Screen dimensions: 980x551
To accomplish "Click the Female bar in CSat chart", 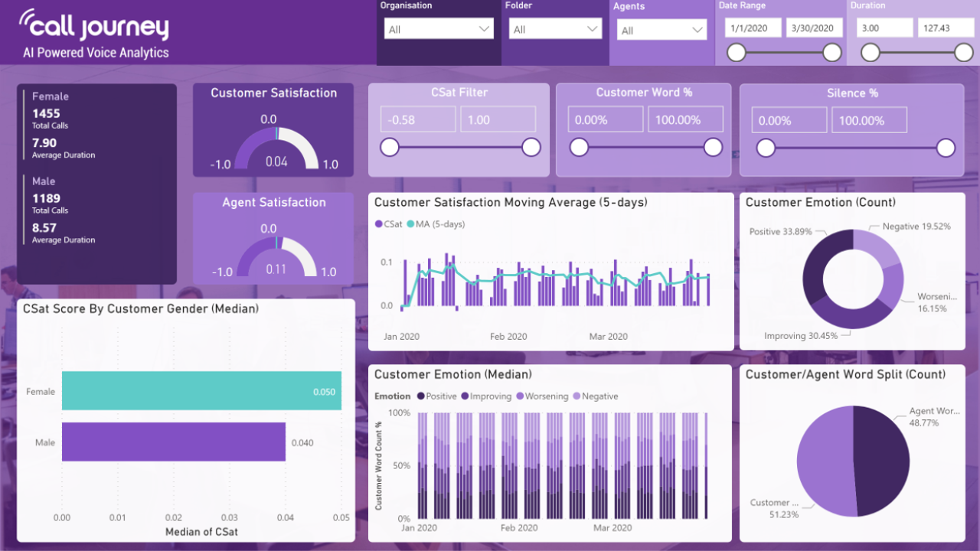I will pyautogui.click(x=201, y=391).
